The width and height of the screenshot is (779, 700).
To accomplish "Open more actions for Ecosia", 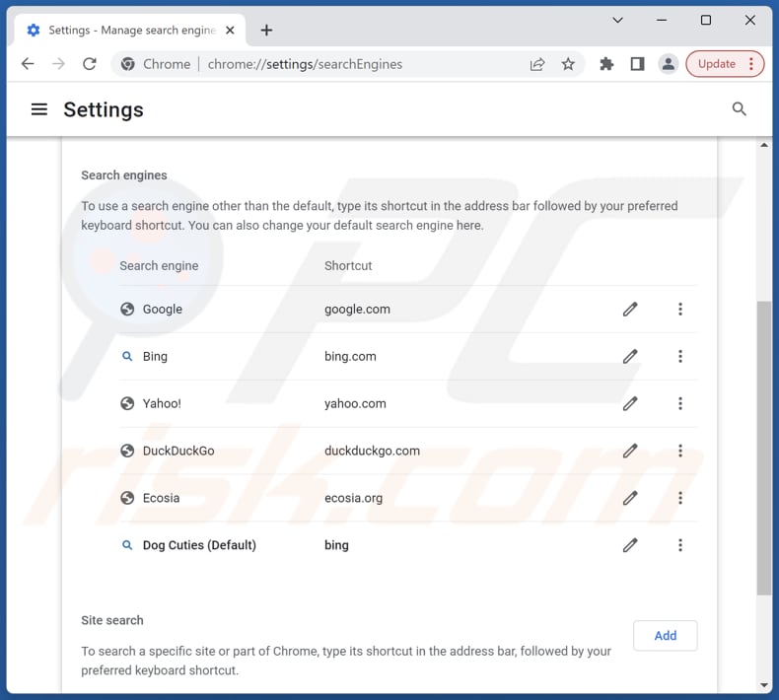I will [x=680, y=498].
